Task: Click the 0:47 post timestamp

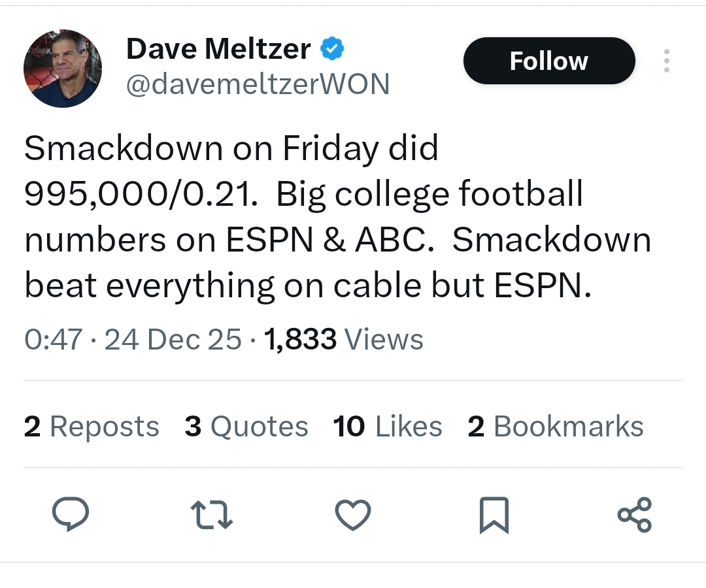Action: (x=53, y=340)
